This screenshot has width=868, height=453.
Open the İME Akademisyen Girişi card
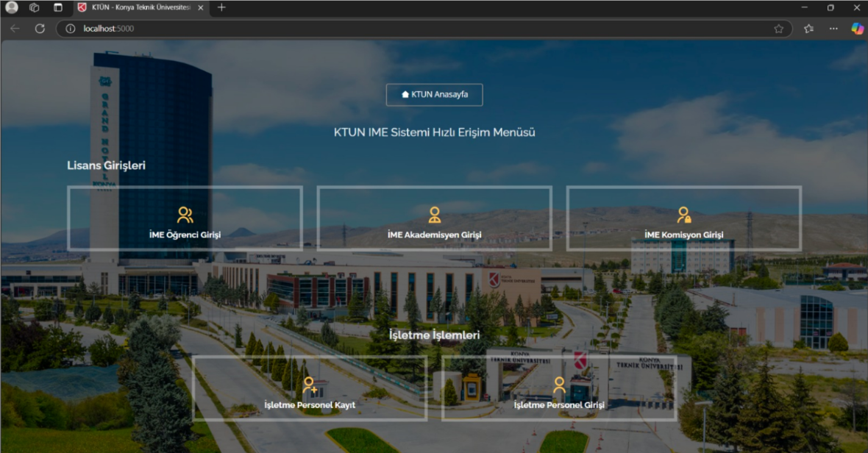click(435, 218)
